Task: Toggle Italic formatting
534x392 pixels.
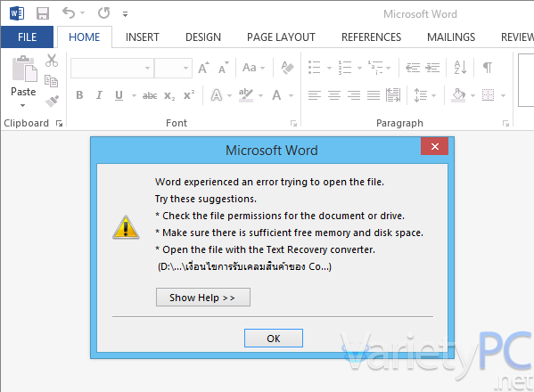Action: click(99, 95)
